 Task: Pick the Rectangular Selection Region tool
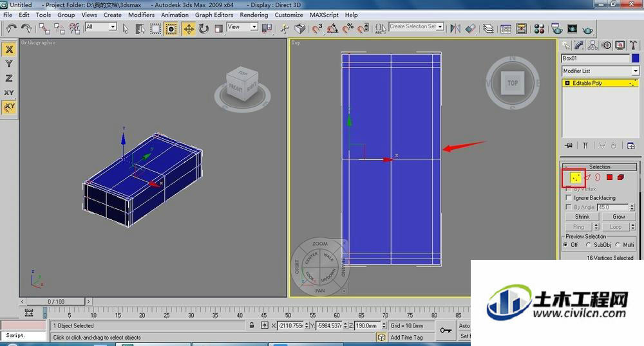pyautogui.click(x=155, y=28)
